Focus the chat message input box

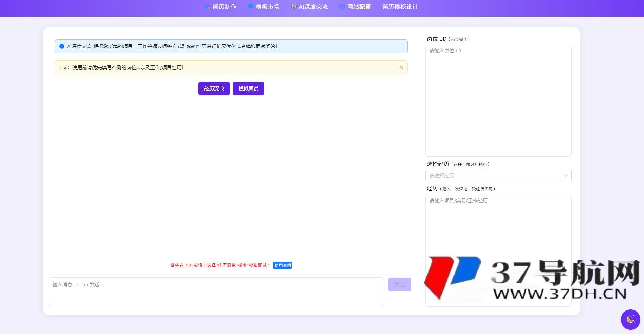tap(215, 292)
